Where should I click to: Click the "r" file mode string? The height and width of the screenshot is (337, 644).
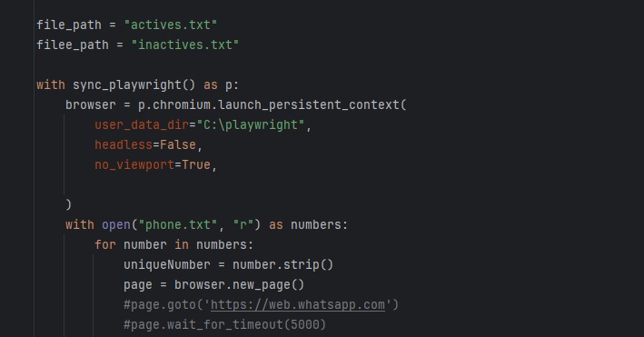click(x=243, y=224)
